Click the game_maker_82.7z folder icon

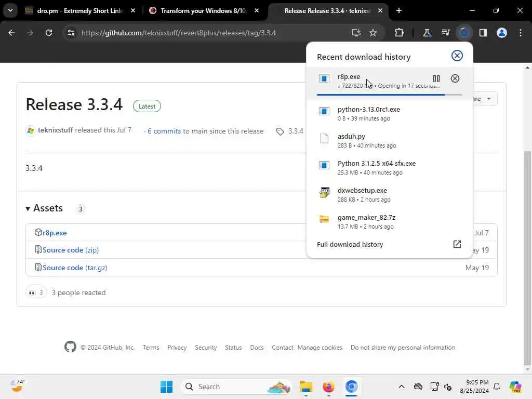pos(324,219)
